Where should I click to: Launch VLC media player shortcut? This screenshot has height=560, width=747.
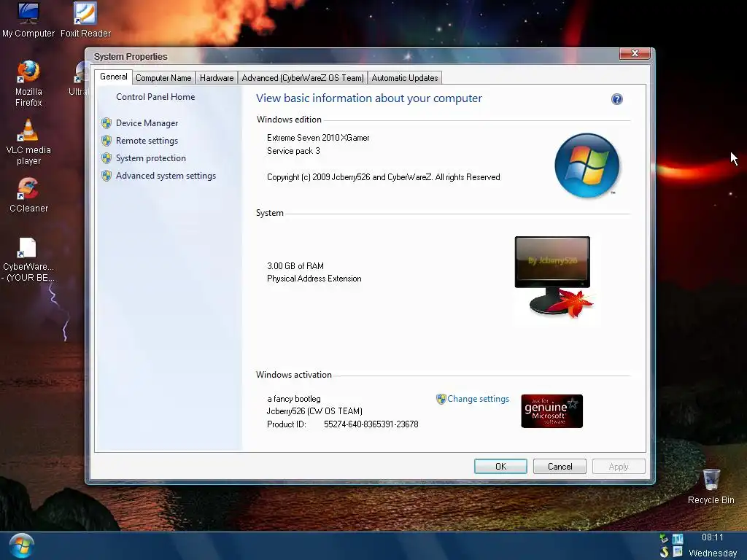pyautogui.click(x=28, y=142)
